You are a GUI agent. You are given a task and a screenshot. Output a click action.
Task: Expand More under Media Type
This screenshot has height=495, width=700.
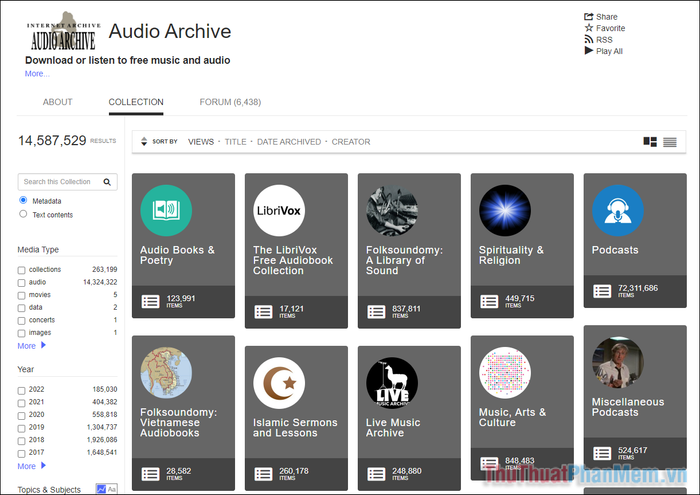pyautogui.click(x=31, y=345)
